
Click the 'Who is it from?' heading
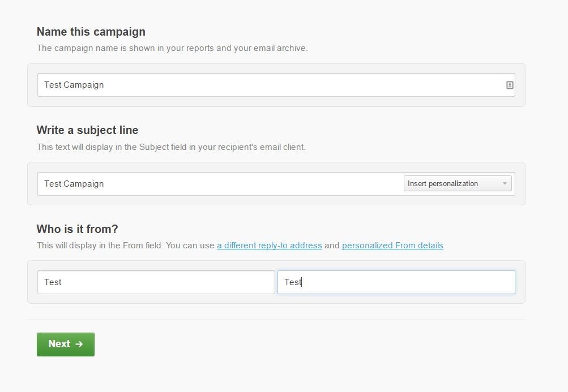click(77, 229)
